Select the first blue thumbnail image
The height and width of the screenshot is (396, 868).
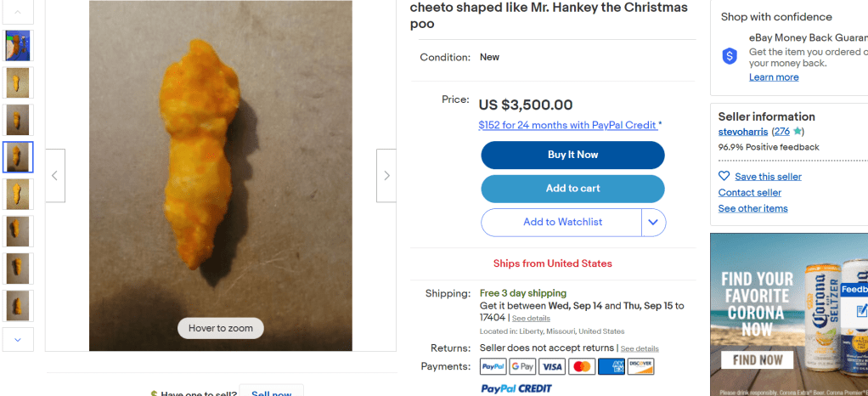click(x=18, y=46)
